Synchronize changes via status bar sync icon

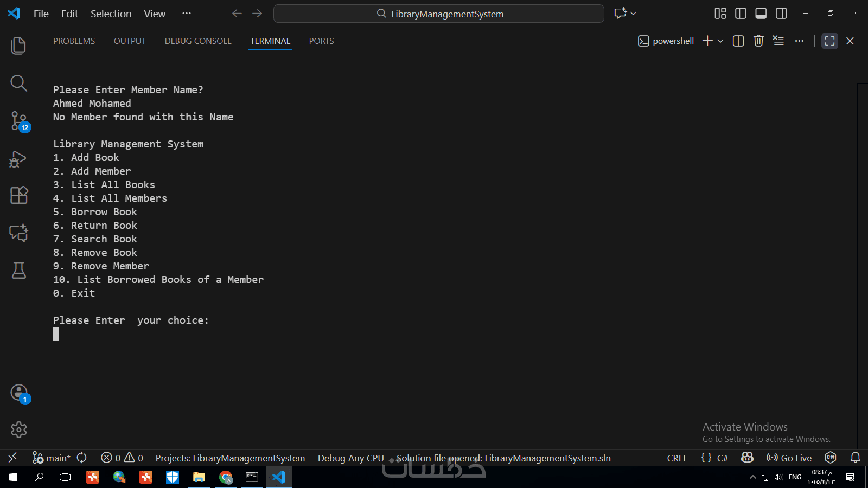coord(82,458)
